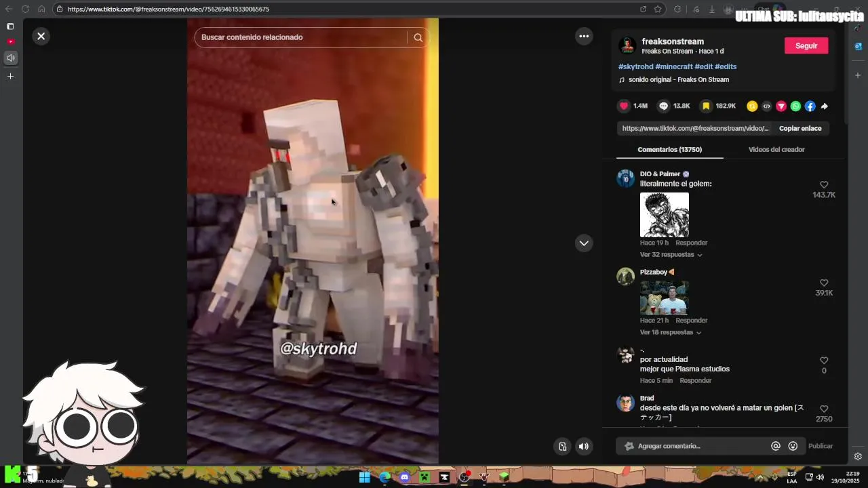Click the yellow repost share icon

click(752, 106)
